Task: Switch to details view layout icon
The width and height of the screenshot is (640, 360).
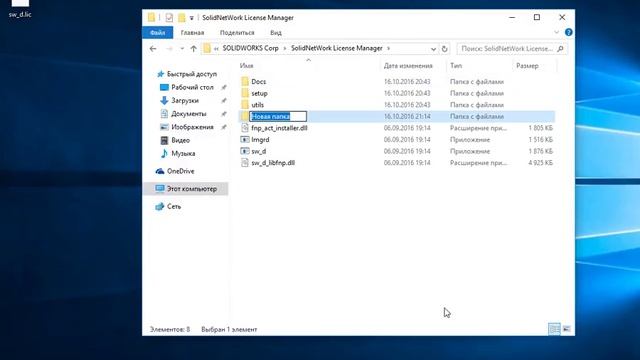Action: [x=554, y=329]
